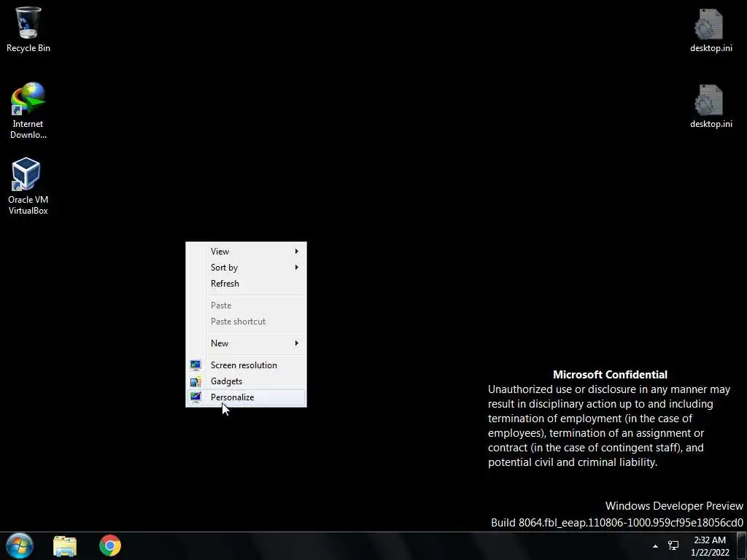Open Gadgets from the context menu

coord(246,381)
